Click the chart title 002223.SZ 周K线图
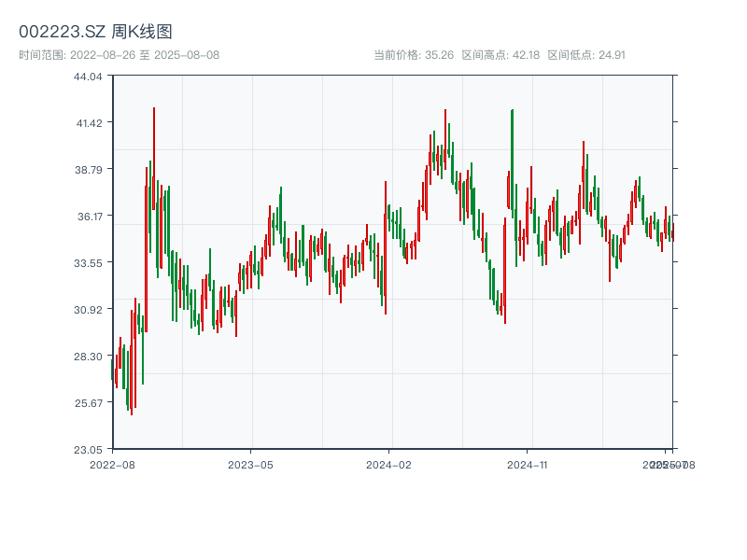 tap(95, 32)
